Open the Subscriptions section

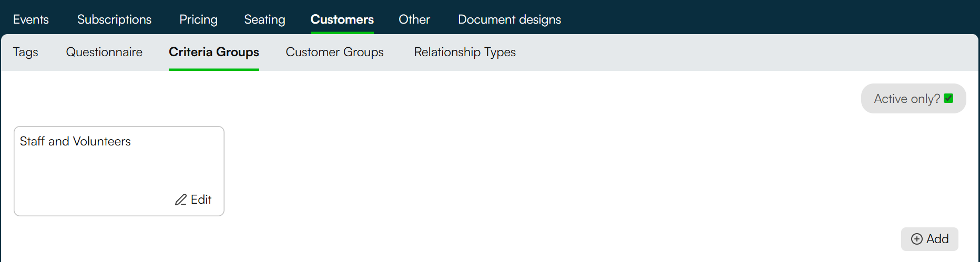pos(114,19)
